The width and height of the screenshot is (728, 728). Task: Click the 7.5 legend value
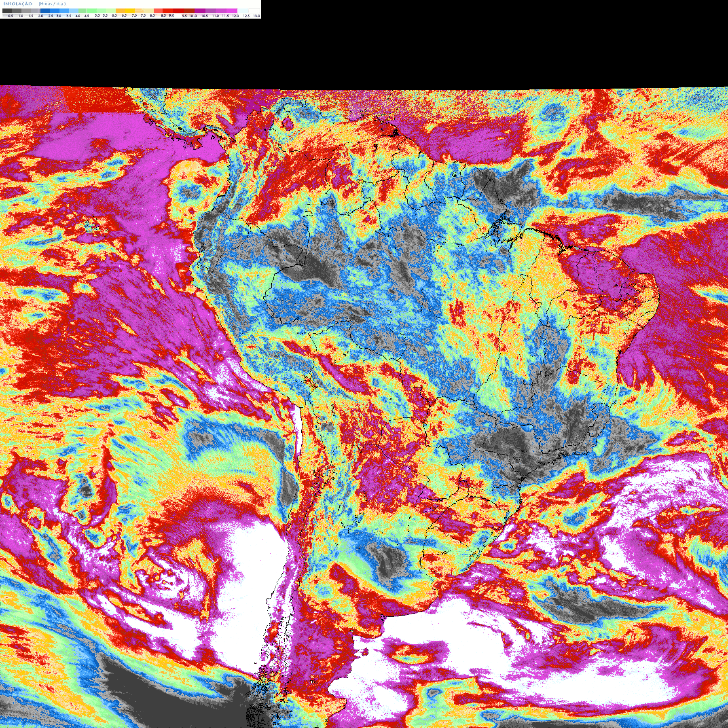[x=143, y=15]
